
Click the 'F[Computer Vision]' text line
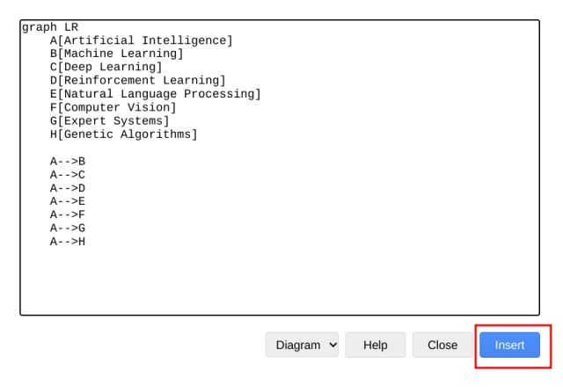[x=113, y=107]
